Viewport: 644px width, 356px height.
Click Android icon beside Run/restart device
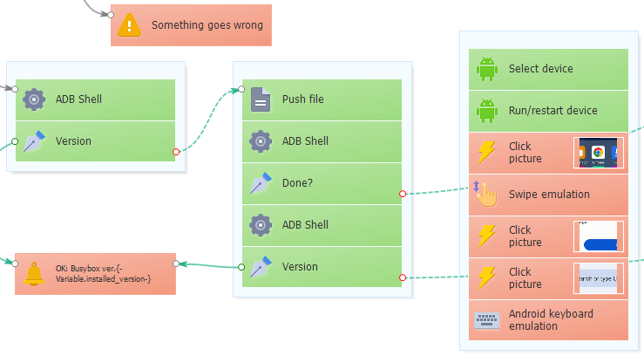pyautogui.click(x=487, y=111)
